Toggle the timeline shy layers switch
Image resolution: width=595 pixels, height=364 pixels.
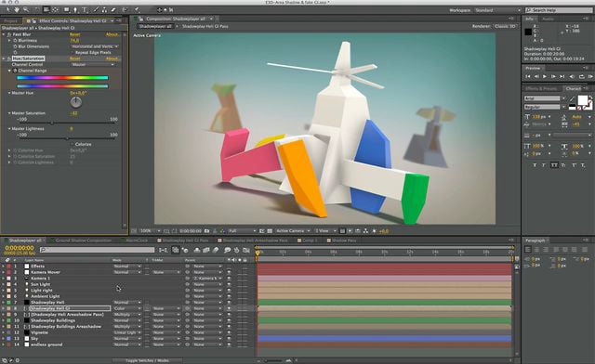197,250
